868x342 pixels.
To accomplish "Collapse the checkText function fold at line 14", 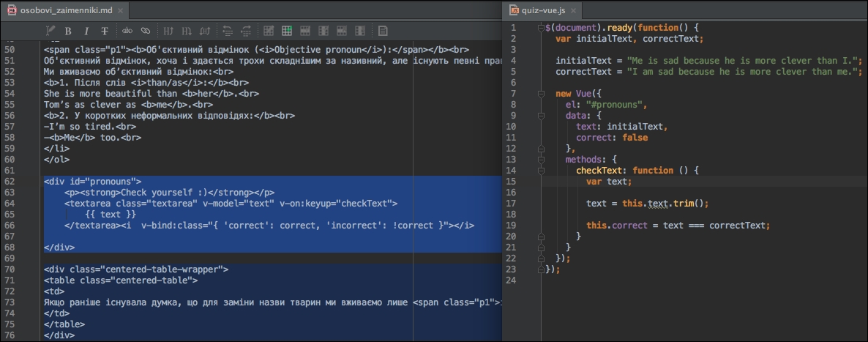I will point(542,171).
